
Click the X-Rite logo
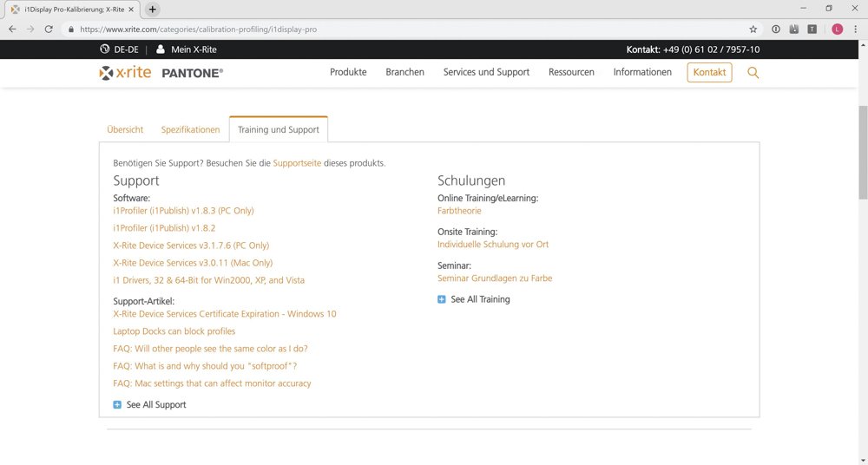(x=126, y=73)
